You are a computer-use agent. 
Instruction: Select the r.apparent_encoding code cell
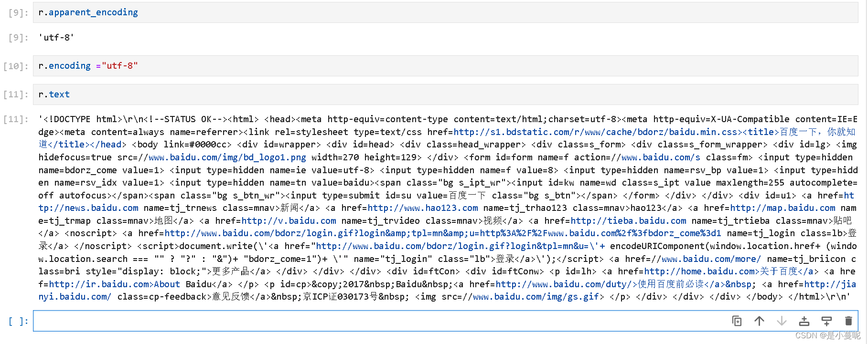click(x=445, y=12)
